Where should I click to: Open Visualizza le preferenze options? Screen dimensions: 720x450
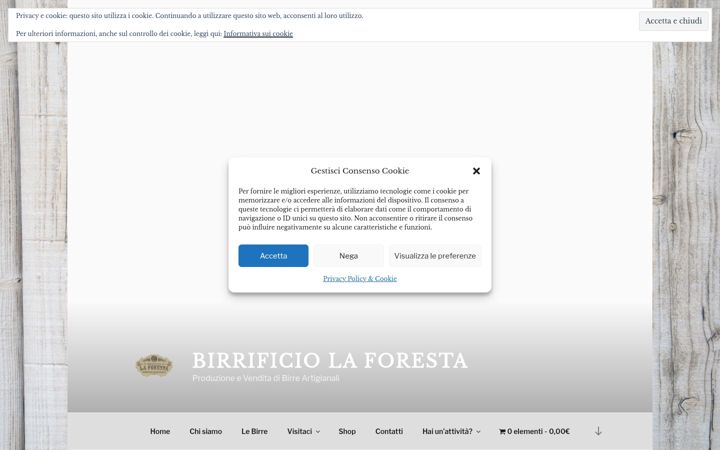[435, 256]
